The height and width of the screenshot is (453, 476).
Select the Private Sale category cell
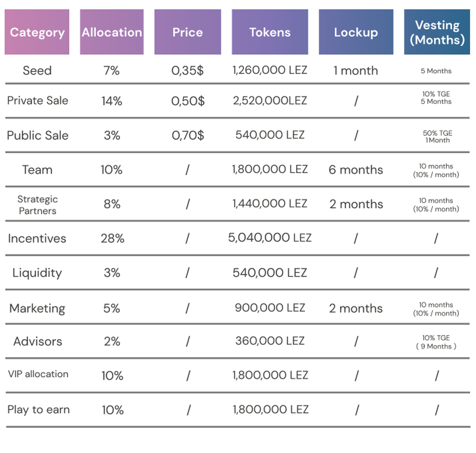(x=38, y=101)
